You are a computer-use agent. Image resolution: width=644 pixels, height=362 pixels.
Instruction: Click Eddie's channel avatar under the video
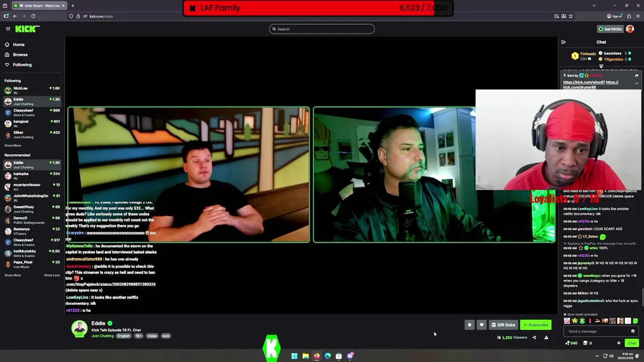click(79, 328)
